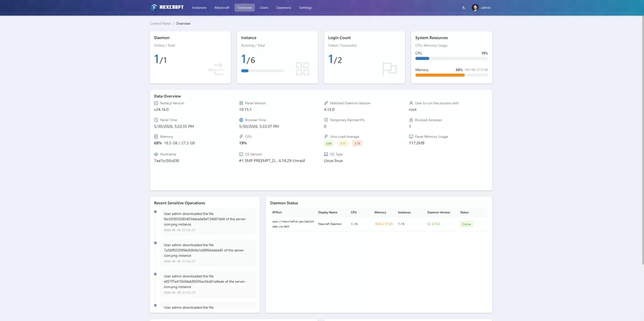Click the Browser Time globe icon

click(x=241, y=120)
